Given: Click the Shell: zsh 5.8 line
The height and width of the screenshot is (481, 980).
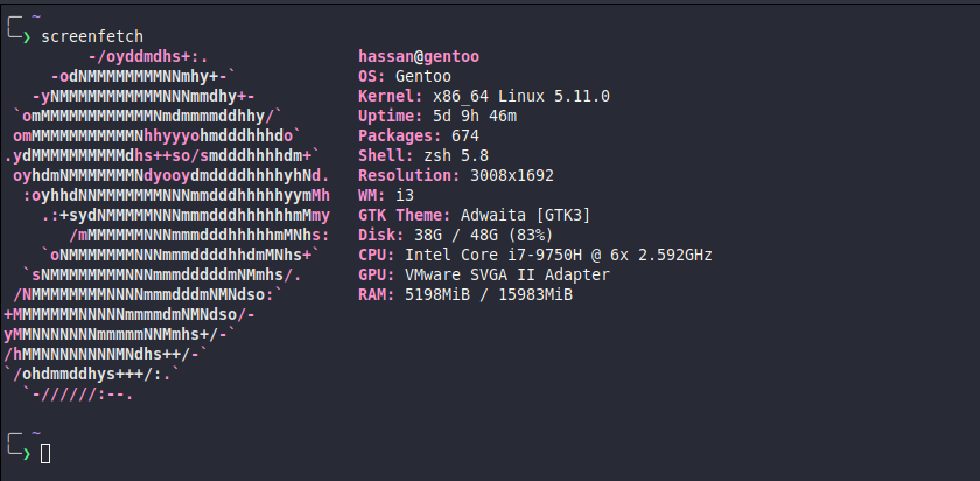Looking at the screenshot, I should [423, 156].
